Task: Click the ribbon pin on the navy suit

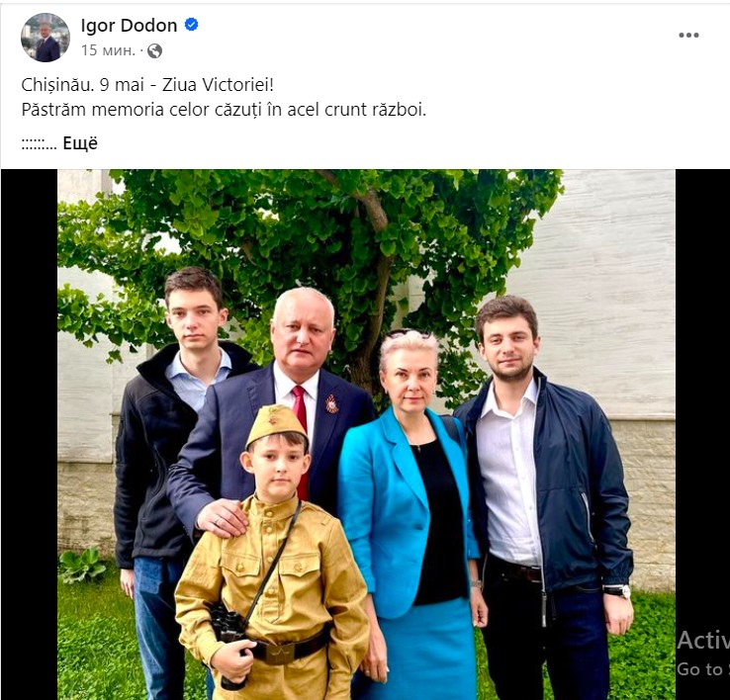Action: pyautogui.click(x=331, y=404)
